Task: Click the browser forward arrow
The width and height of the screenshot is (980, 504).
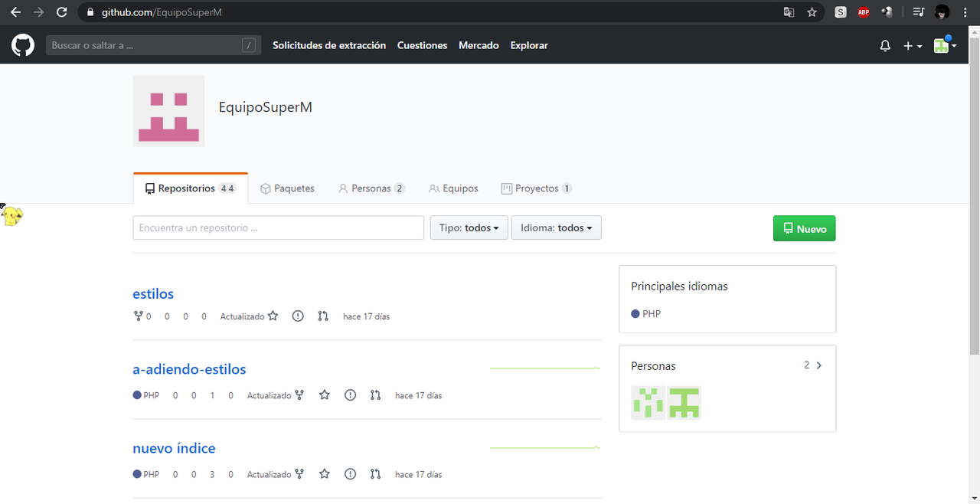Action: coord(39,12)
